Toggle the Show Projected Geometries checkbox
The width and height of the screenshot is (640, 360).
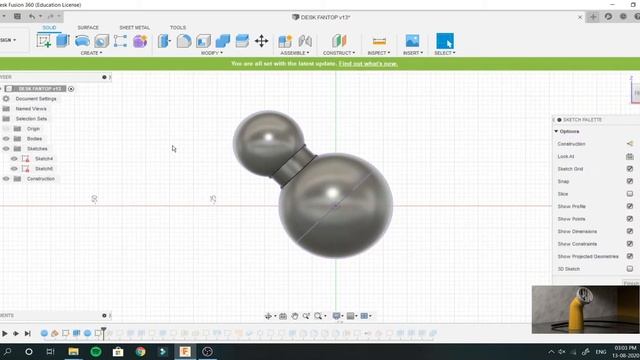point(629,256)
